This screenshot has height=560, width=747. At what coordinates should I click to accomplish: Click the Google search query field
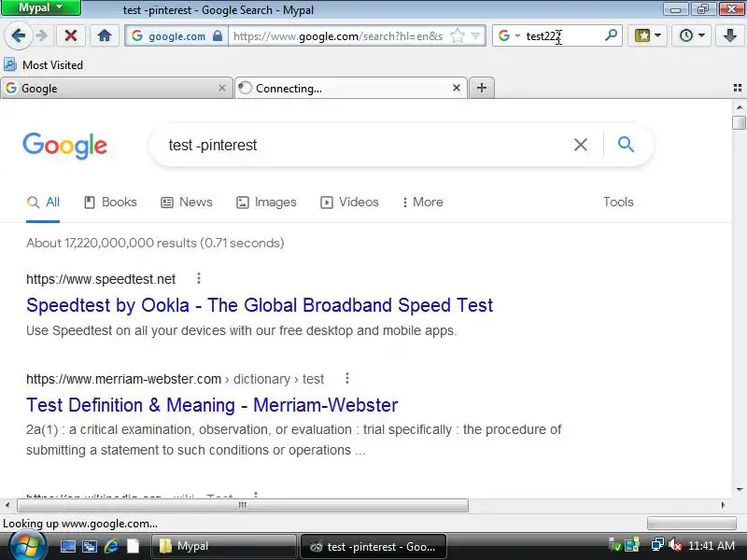(362, 145)
